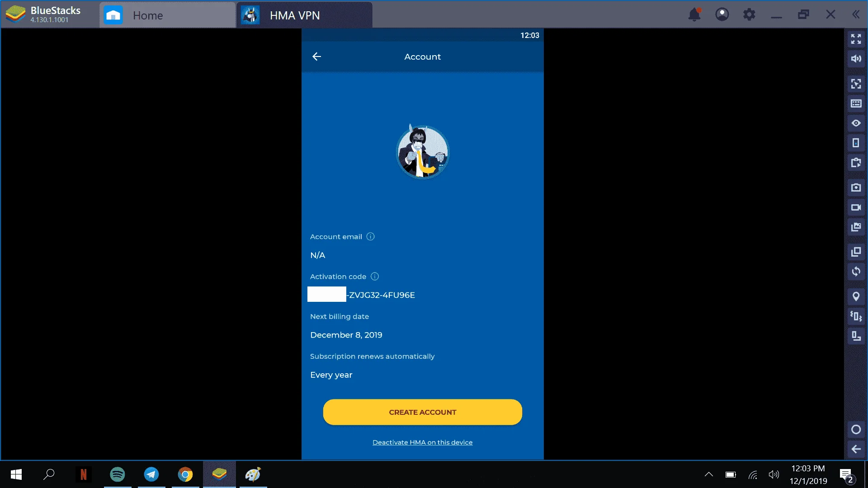Click the activation code text
This screenshot has height=488, width=868.
[x=380, y=295]
